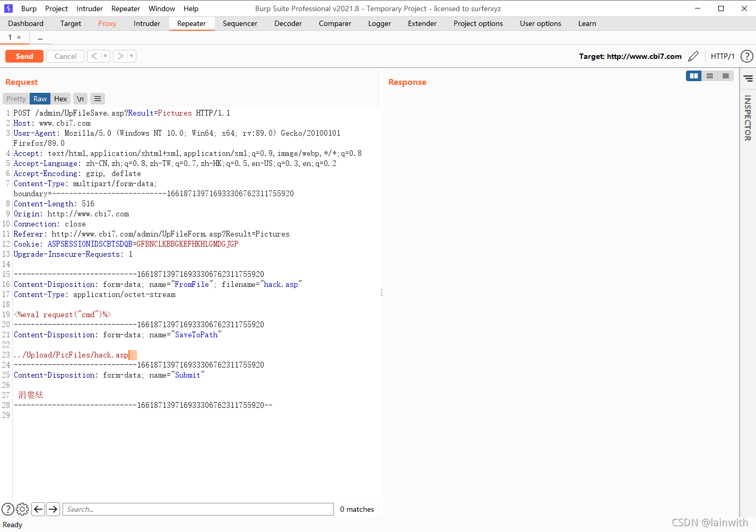Screen dimensions: 756x532
Task: Switch to the Decoder tab
Action: click(x=288, y=23)
